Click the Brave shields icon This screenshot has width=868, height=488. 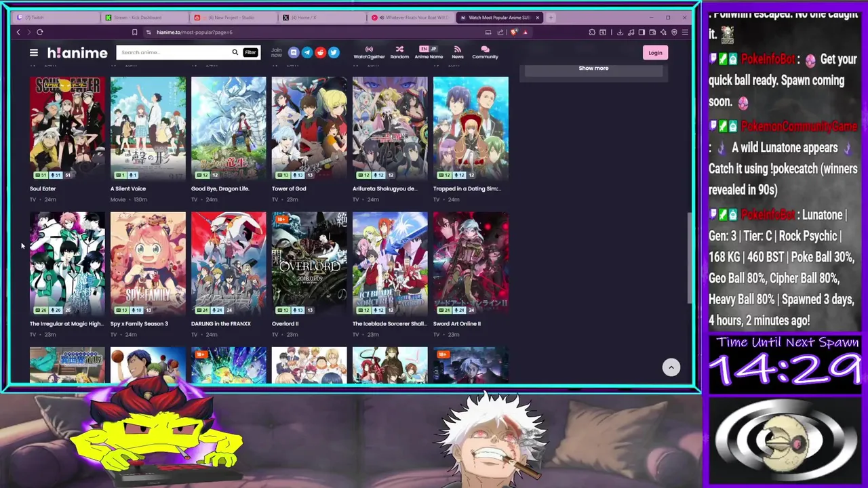[514, 32]
